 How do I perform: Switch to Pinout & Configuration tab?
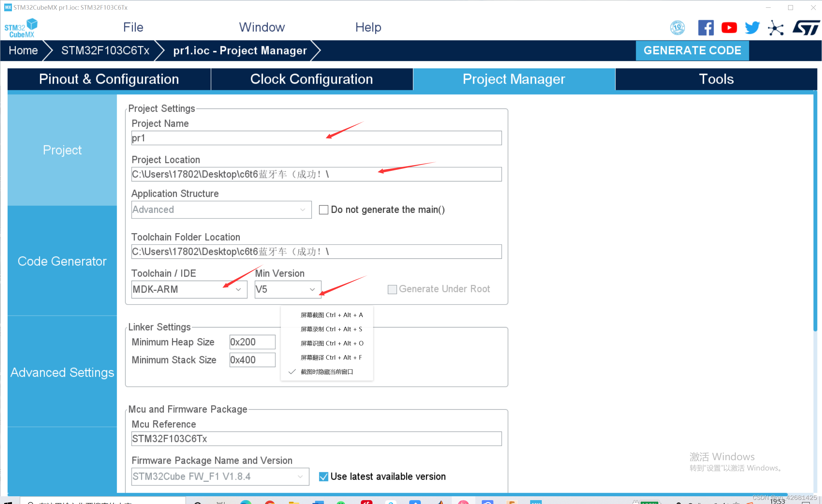click(109, 79)
